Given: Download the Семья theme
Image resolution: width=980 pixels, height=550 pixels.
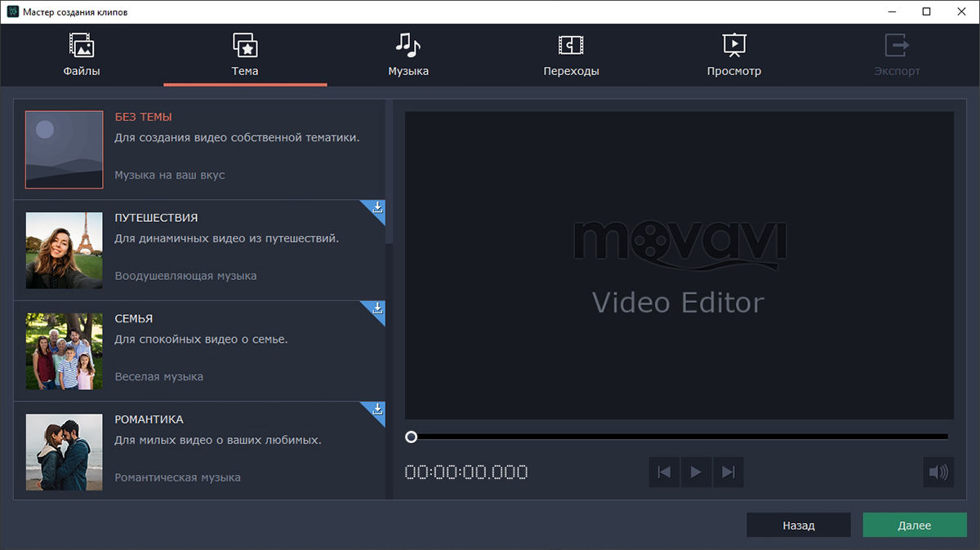Looking at the screenshot, I should tap(377, 308).
